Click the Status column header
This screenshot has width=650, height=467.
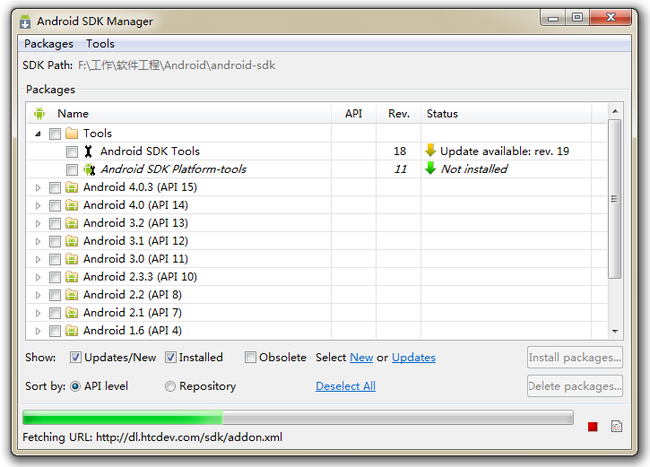(506, 113)
